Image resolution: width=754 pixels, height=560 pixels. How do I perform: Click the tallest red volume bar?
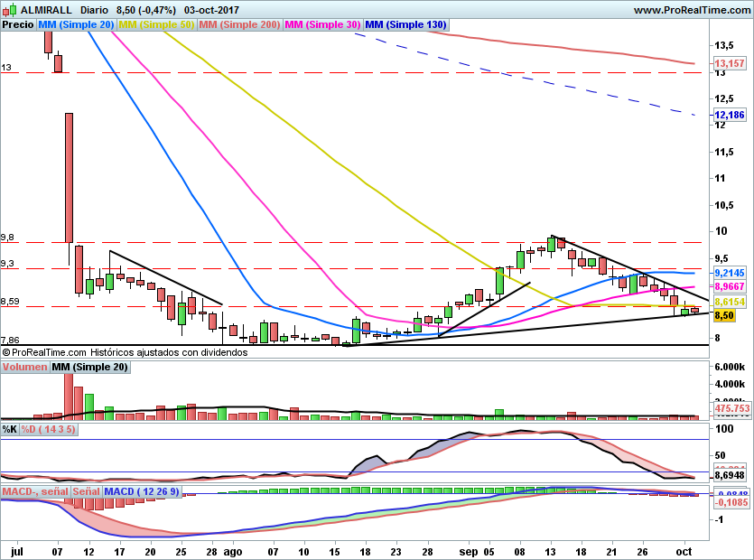click(69, 396)
